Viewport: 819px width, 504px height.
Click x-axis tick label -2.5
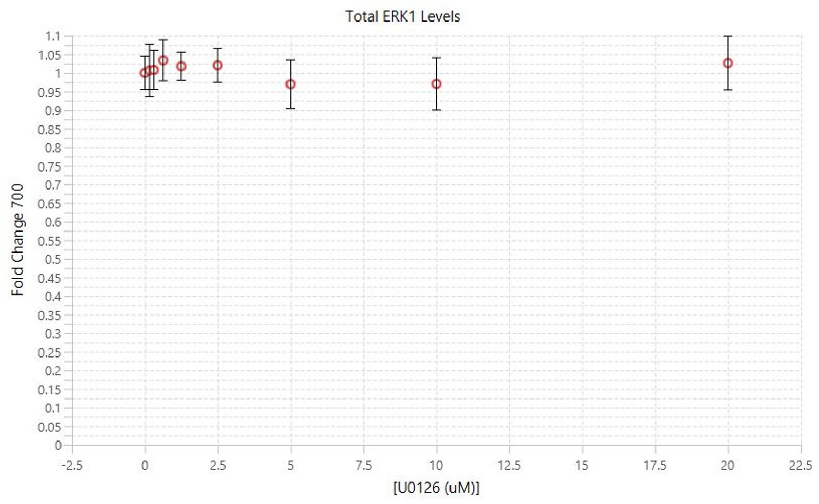tap(72, 465)
